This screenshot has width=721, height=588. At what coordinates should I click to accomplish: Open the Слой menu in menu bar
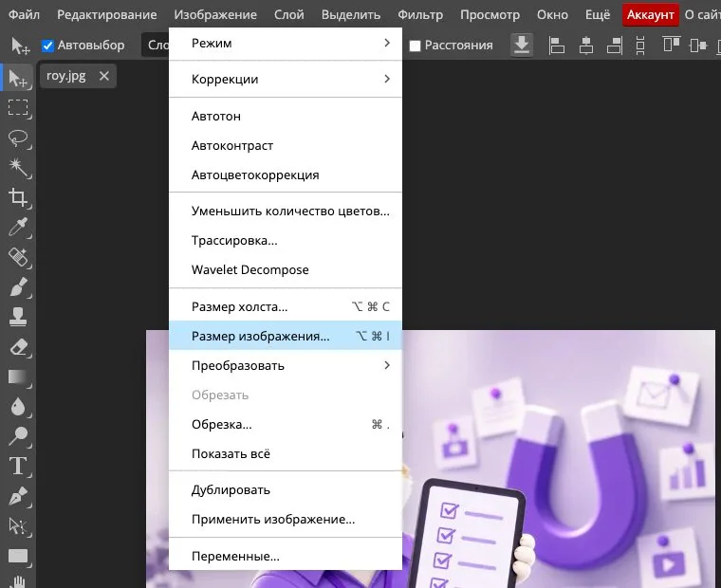(288, 15)
